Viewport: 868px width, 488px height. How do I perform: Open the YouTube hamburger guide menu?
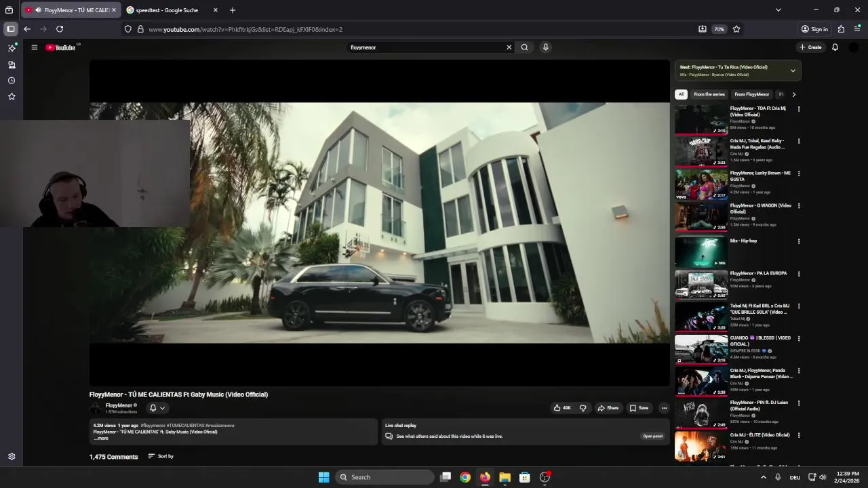(x=34, y=47)
